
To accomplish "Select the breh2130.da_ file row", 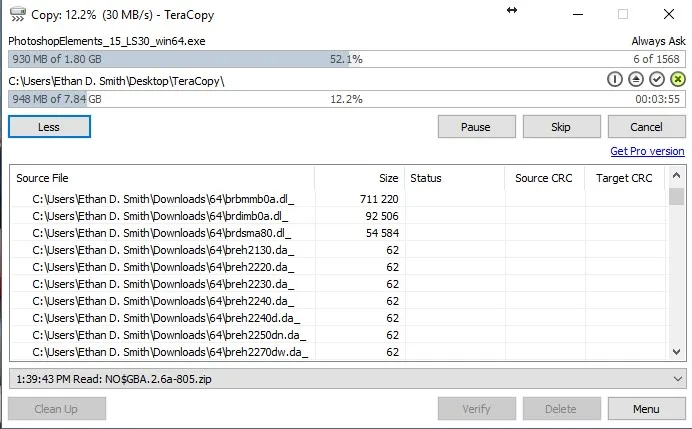I will click(338, 250).
